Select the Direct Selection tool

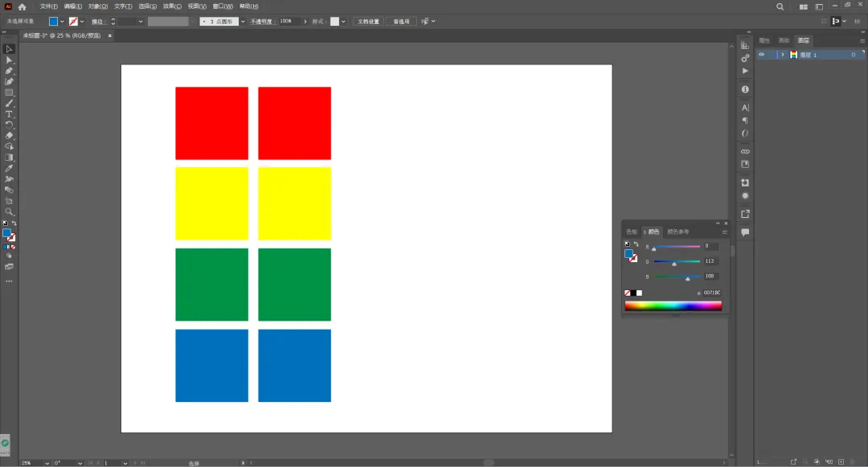pyautogui.click(x=9, y=59)
